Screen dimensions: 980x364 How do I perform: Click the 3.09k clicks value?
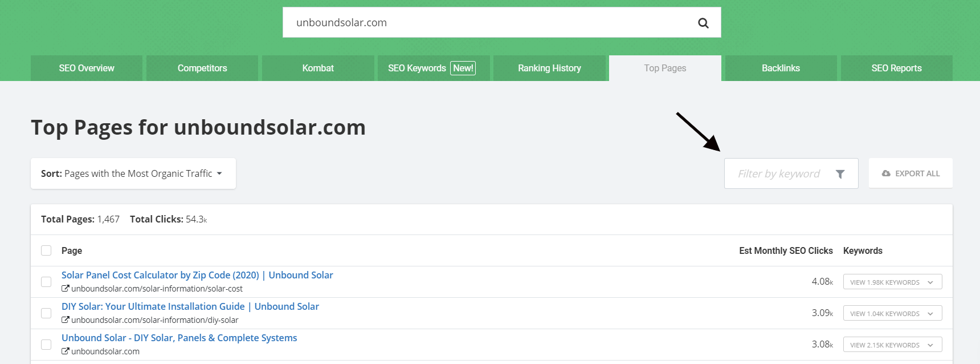click(x=822, y=313)
